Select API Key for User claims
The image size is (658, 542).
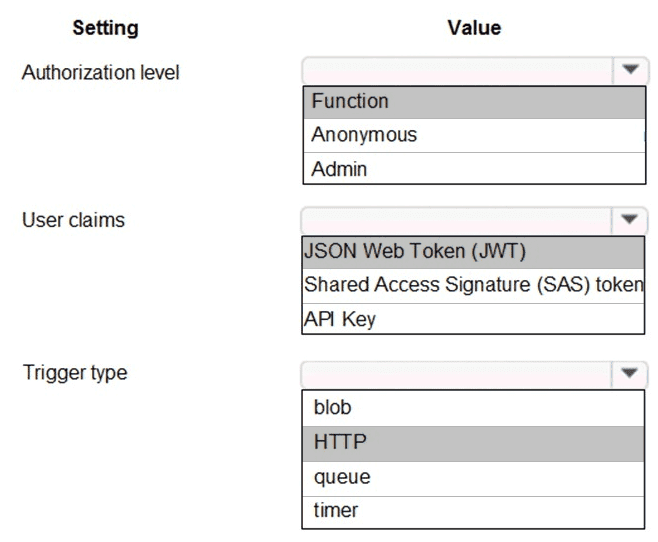472,319
